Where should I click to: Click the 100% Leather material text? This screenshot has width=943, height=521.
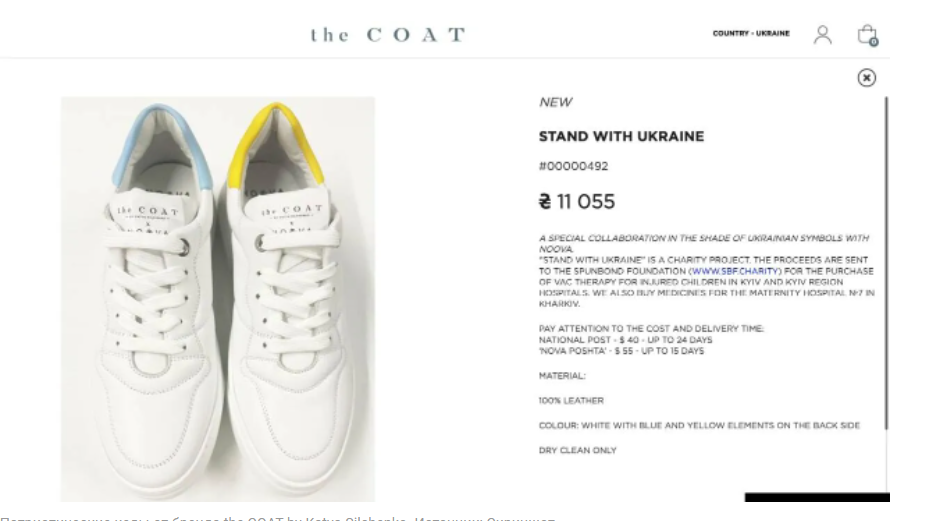point(571,400)
